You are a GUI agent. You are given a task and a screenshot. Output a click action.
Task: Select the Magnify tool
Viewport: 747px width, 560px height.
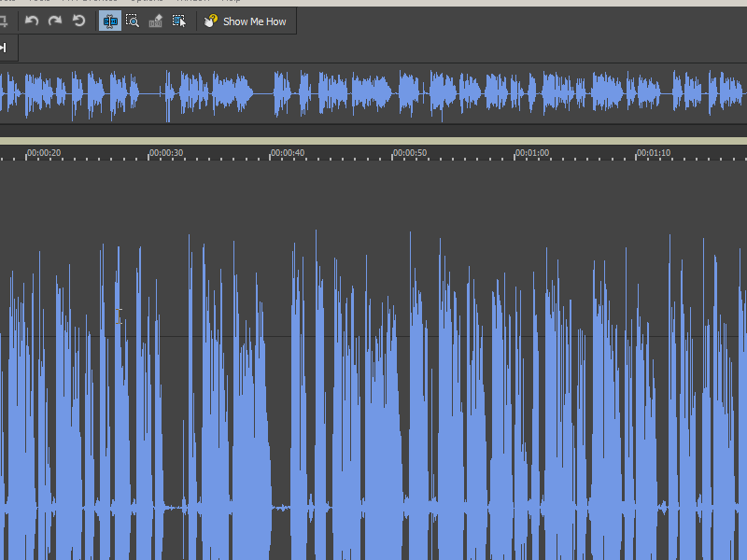coord(133,21)
